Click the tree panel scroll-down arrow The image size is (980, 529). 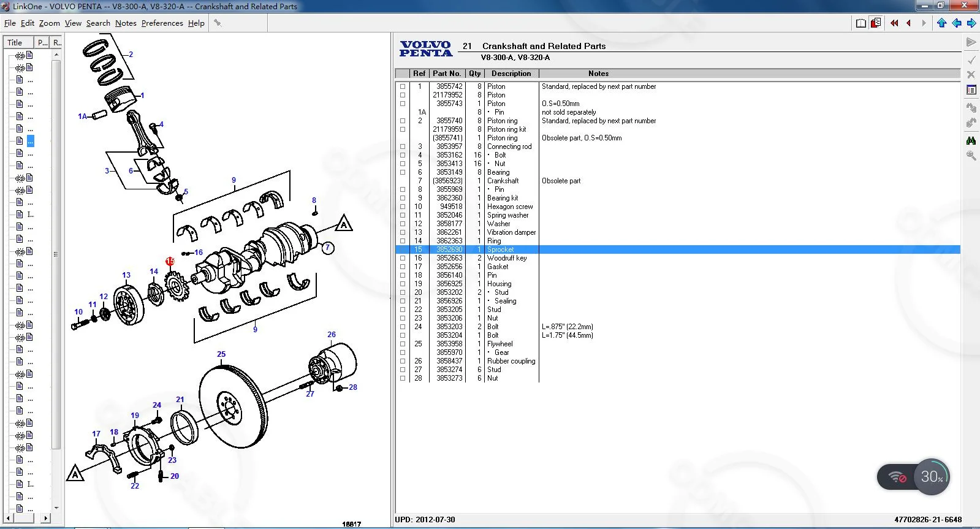click(56, 508)
